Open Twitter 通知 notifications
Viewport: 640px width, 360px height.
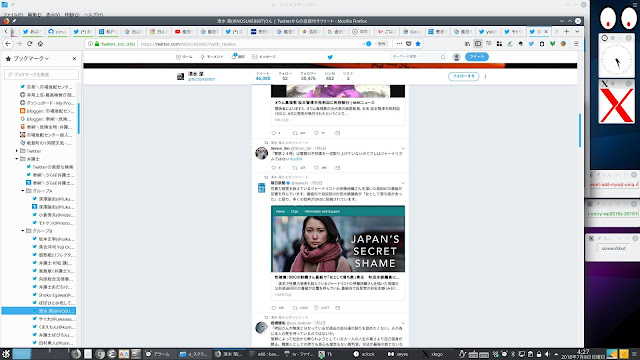(x=238, y=57)
